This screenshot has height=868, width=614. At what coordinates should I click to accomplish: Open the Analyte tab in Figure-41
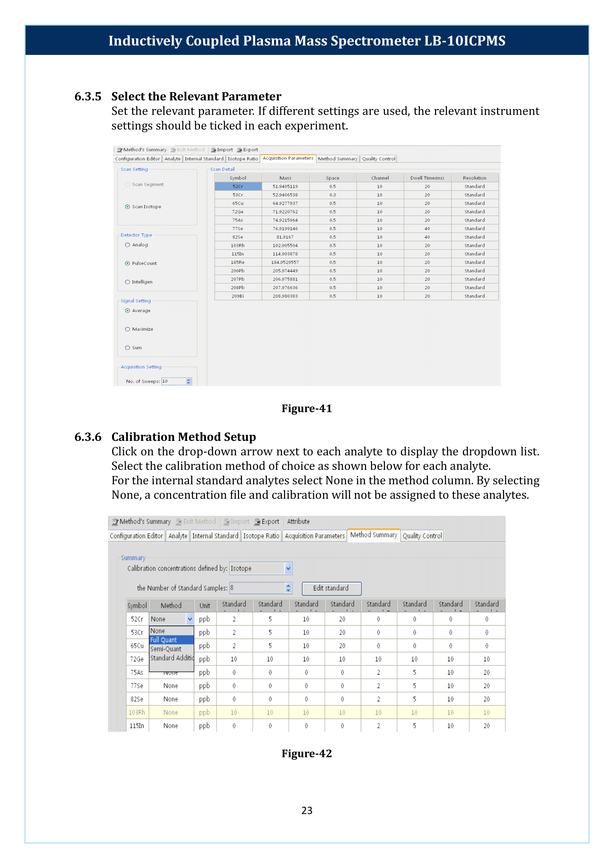[x=172, y=159]
